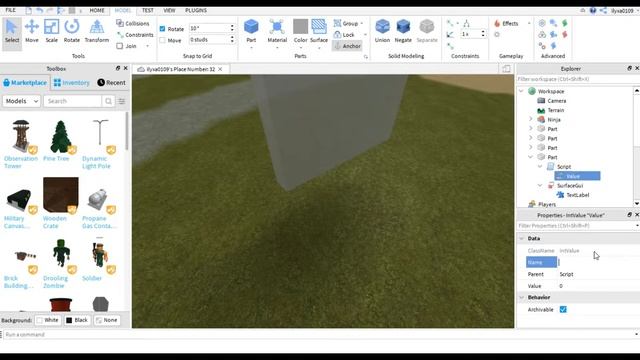This screenshot has height=360, width=640.
Task: Select the Value item in Explorer
Action: click(x=577, y=176)
